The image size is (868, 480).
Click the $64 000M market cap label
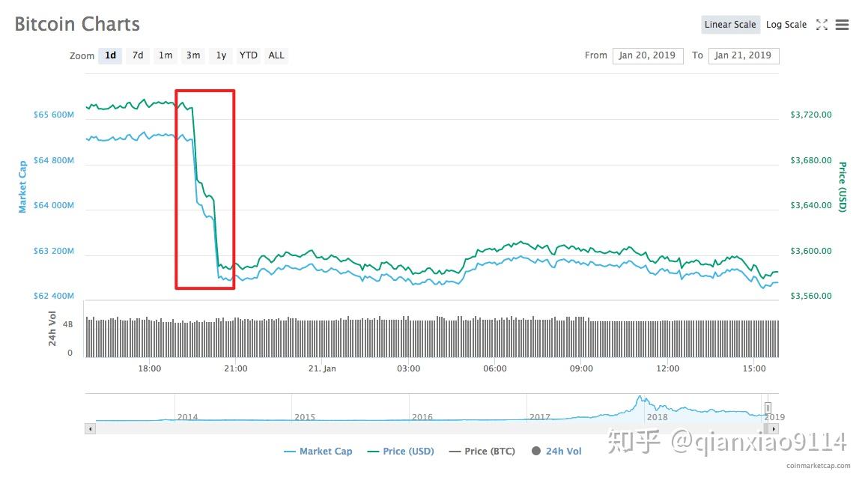pos(54,205)
